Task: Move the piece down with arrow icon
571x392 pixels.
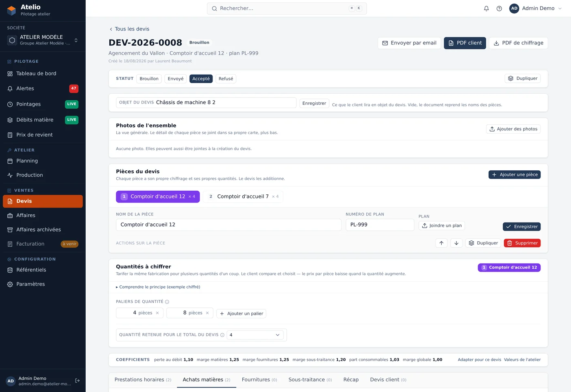Action: pos(456,243)
